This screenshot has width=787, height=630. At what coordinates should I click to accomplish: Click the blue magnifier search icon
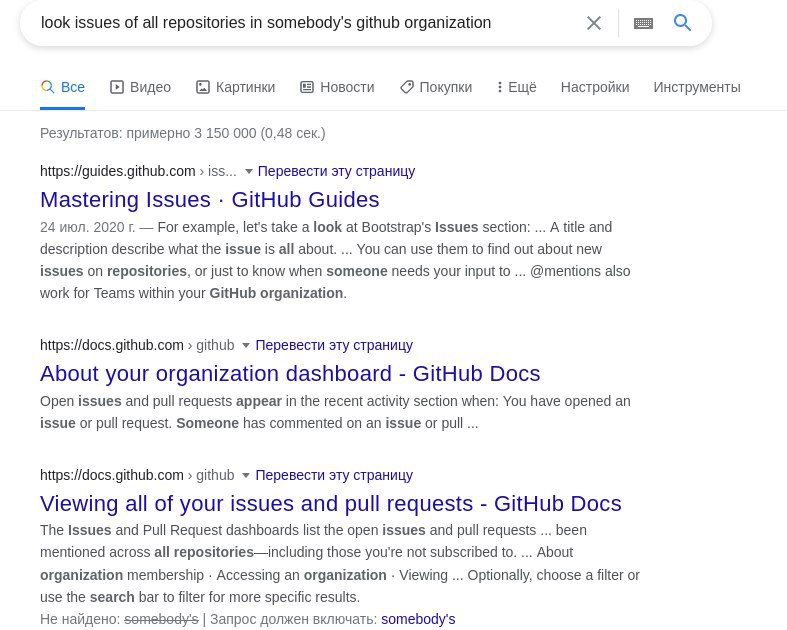(682, 23)
